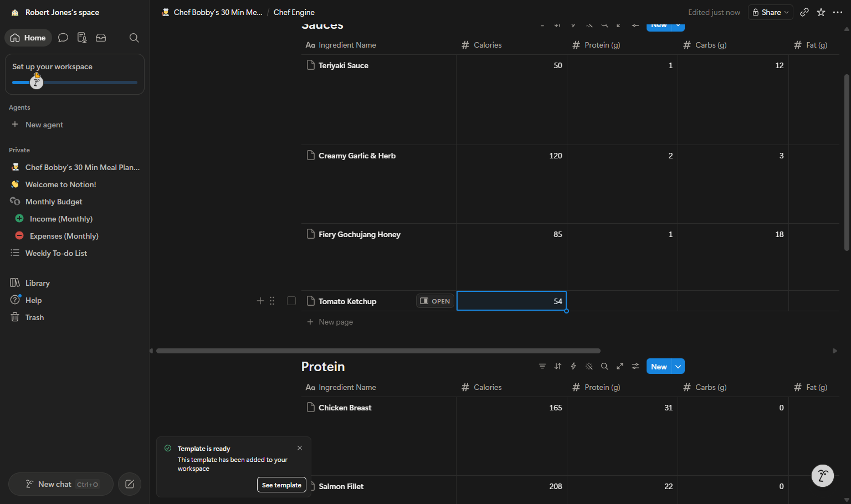Viewport: 851px width, 504px height.
Task: Click the blue New button for Protein
Action: 659,367
